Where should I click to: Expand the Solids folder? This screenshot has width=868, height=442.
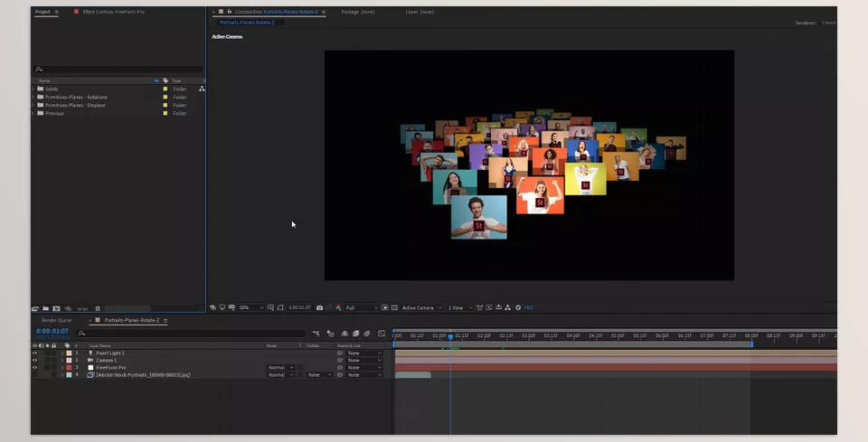[33, 89]
